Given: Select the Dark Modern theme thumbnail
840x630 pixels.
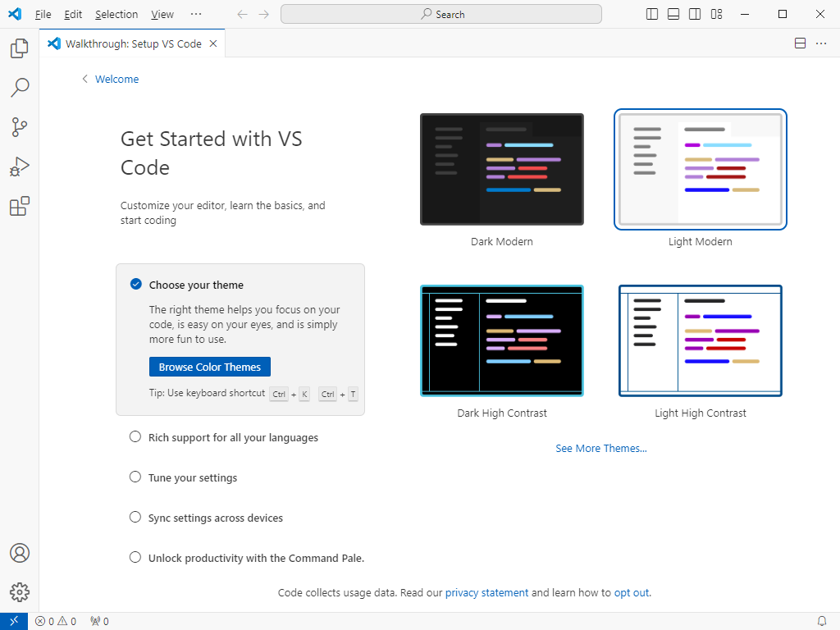Looking at the screenshot, I should tap(502, 169).
